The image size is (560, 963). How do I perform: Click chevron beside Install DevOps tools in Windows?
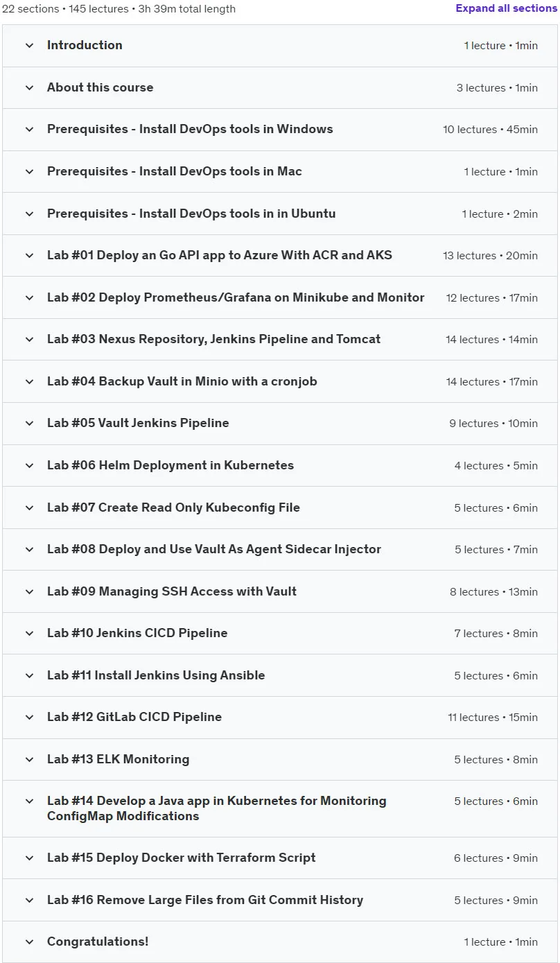[29, 130]
